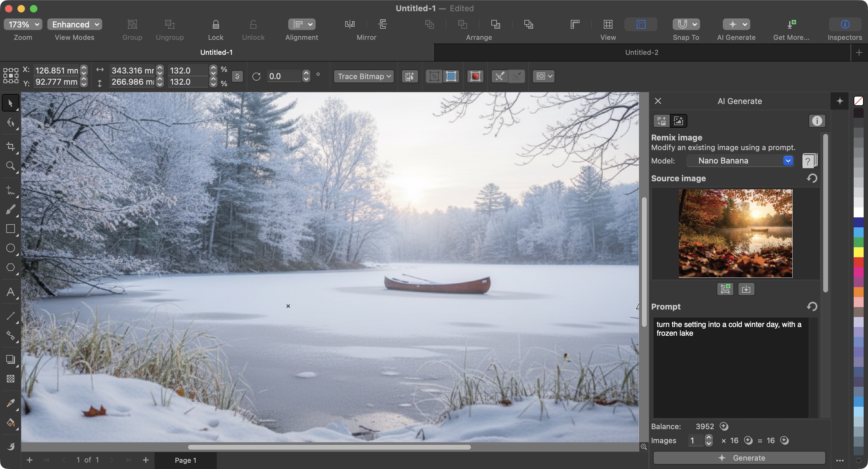Toggle the proportional scale link between size fields
Viewport: 868px width, 469px height.
[x=237, y=76]
